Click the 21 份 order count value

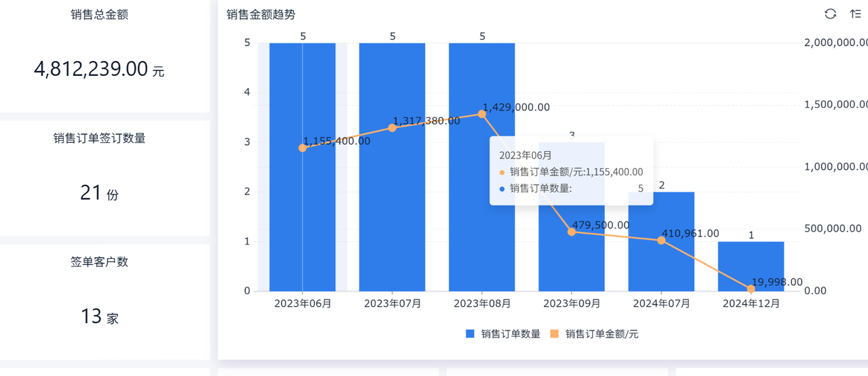[99, 193]
